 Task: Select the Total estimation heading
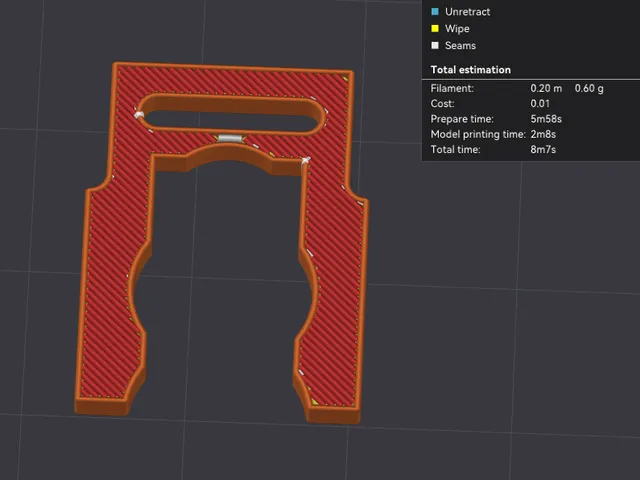(471, 70)
